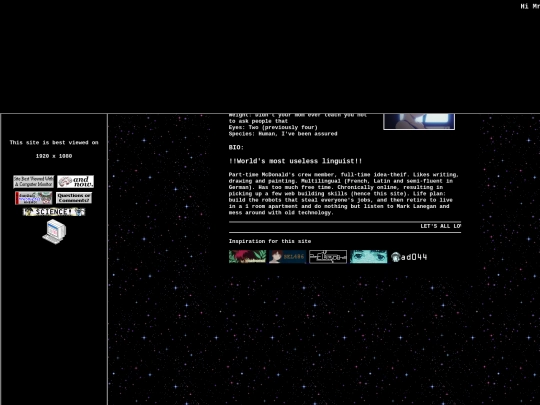Image resolution: width=540 pixels, height=405 pixels.
Task: Open the SEL486 inspiration site button
Action: pyautogui.click(x=288, y=257)
